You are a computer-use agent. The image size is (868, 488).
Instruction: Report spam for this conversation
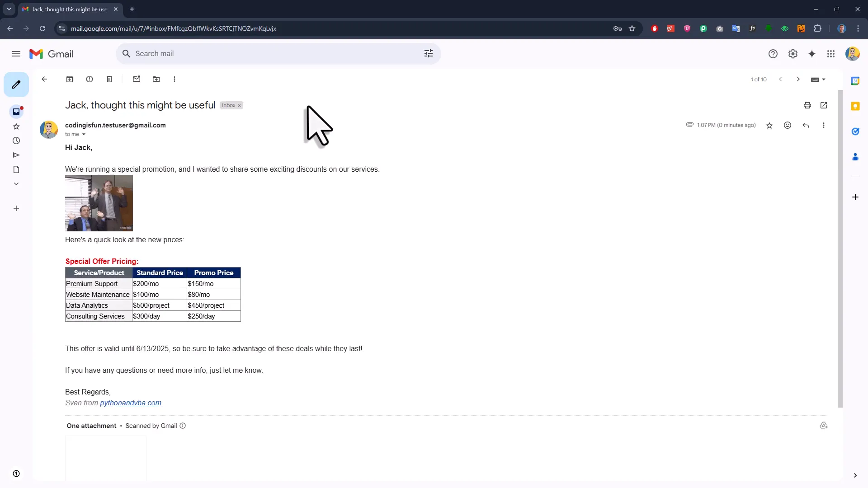(x=90, y=79)
